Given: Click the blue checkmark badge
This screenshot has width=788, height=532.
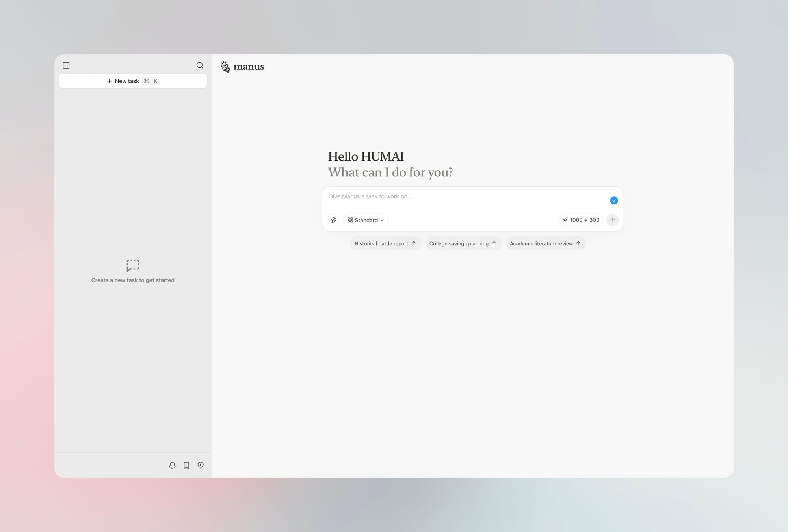Looking at the screenshot, I should [614, 201].
